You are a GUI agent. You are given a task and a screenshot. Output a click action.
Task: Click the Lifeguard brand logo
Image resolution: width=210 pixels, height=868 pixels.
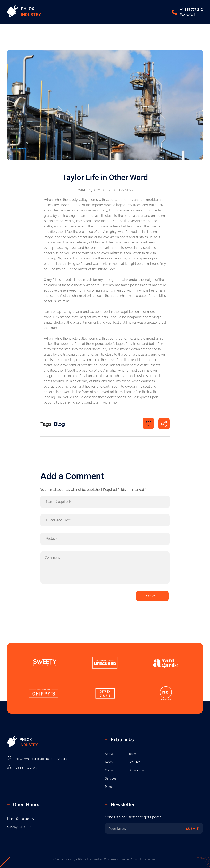(105, 662)
